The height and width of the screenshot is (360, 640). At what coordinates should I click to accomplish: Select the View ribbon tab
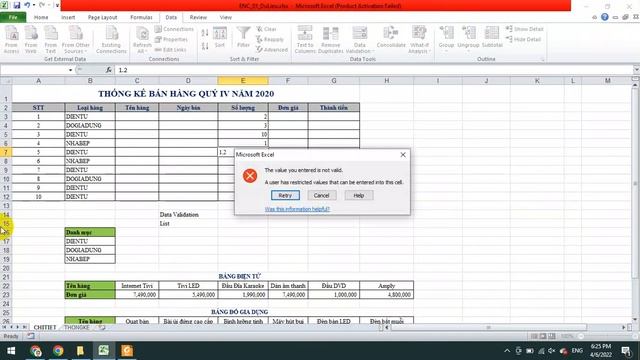[225, 18]
